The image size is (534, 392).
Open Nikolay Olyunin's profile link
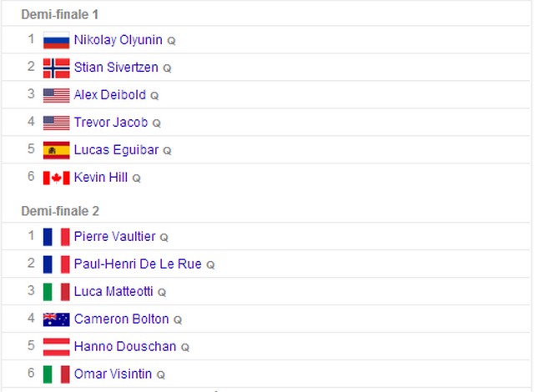click(x=118, y=40)
